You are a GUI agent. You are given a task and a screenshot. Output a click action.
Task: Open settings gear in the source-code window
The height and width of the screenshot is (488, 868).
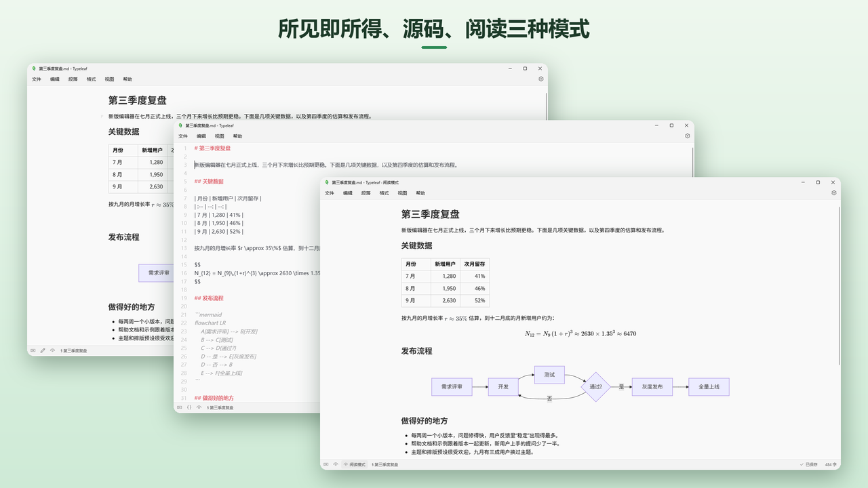pyautogui.click(x=688, y=136)
